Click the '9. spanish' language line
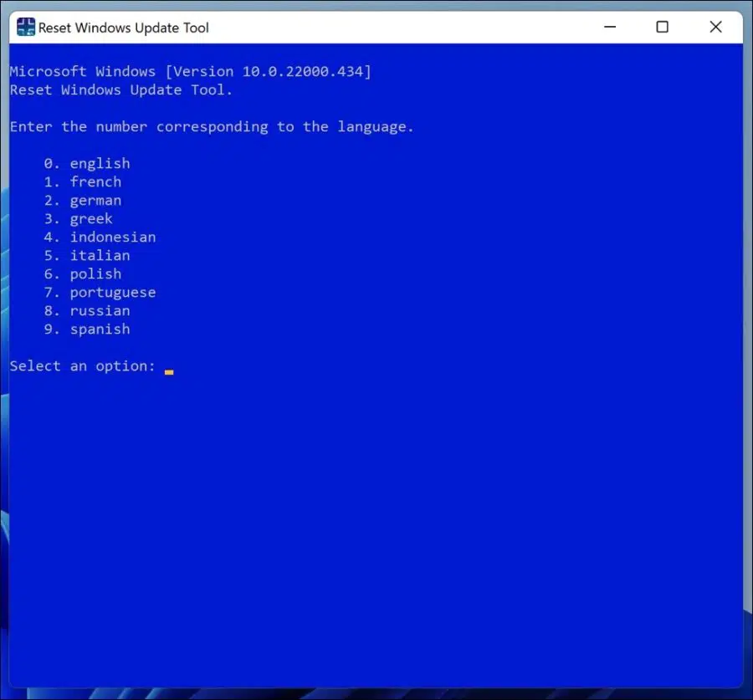The width and height of the screenshot is (753, 700). tap(87, 330)
